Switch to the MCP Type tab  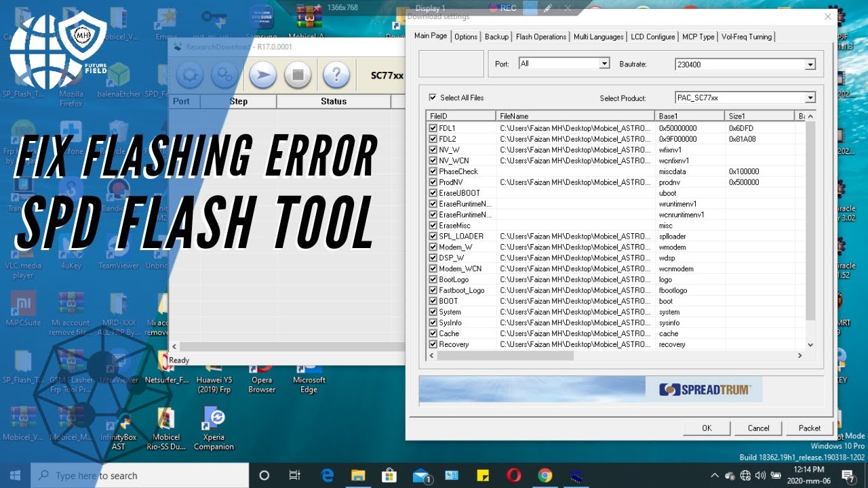[698, 37]
